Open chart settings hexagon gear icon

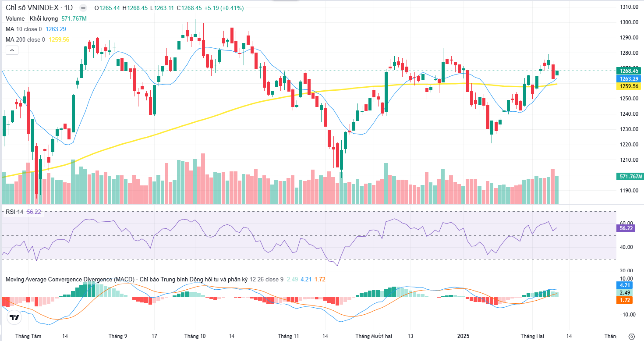point(631,336)
